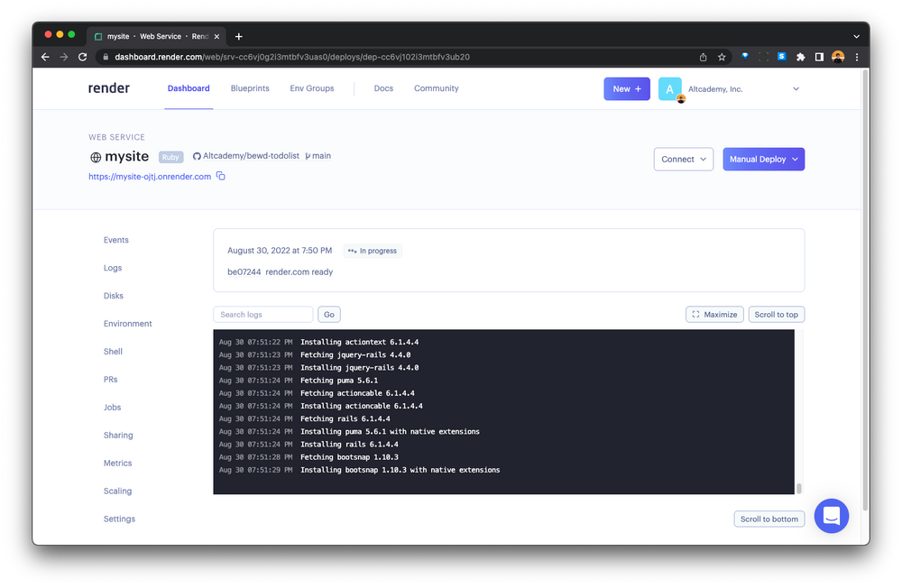
Task: Open a new browser tab
Action: [x=239, y=36]
